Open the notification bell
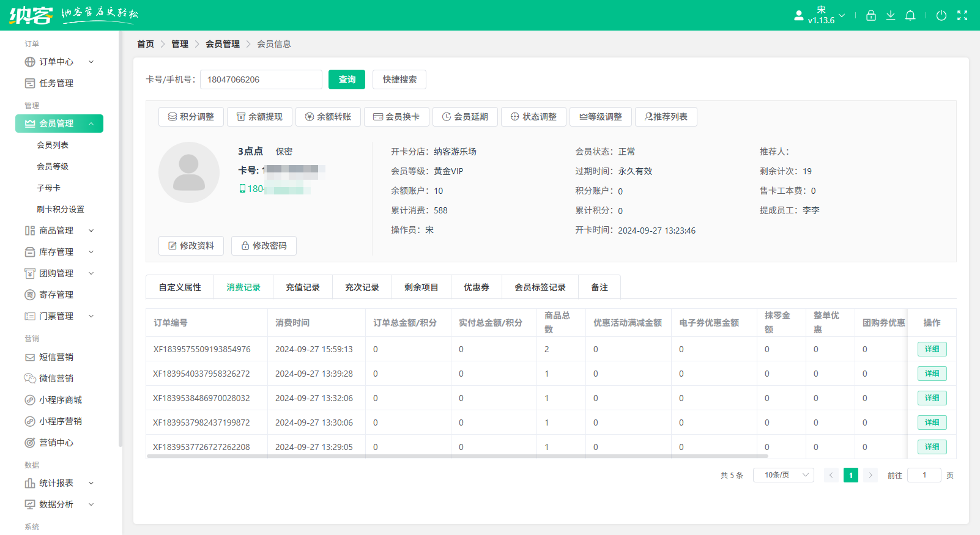The width and height of the screenshot is (980, 535). [x=910, y=15]
